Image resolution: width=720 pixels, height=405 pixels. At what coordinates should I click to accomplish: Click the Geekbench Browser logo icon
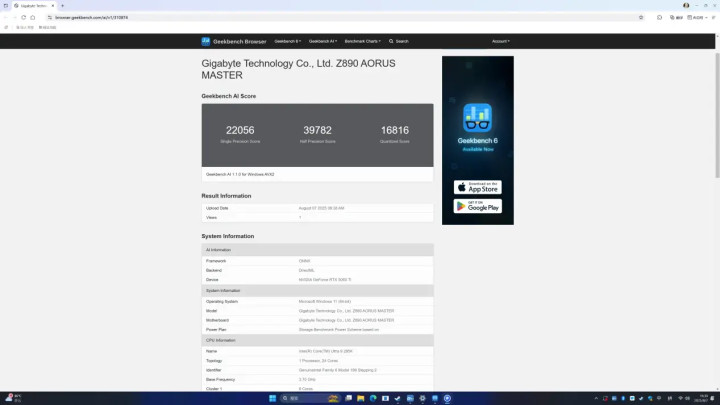[206, 41]
